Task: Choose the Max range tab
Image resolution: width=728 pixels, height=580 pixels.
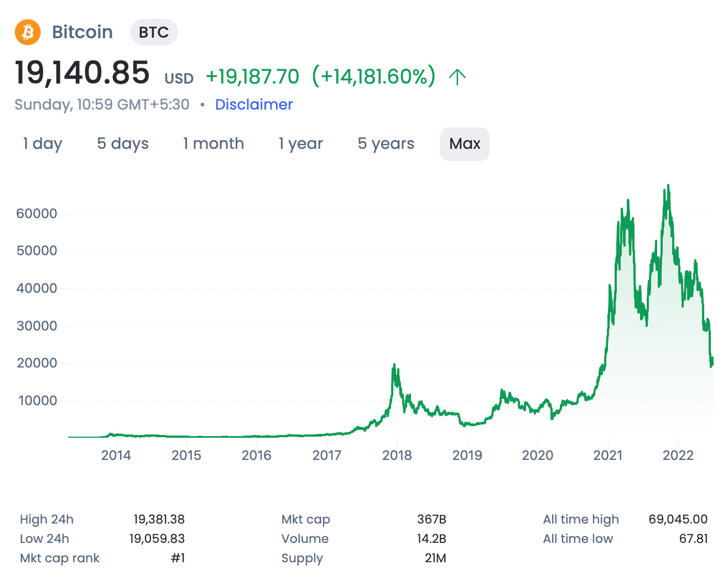Action: click(x=465, y=144)
